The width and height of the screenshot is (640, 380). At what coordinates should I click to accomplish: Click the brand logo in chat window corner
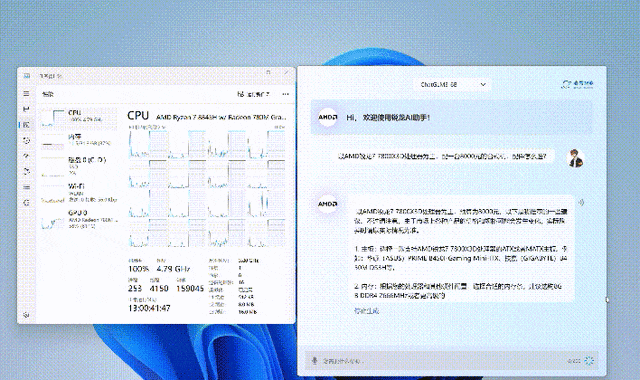click(x=577, y=84)
